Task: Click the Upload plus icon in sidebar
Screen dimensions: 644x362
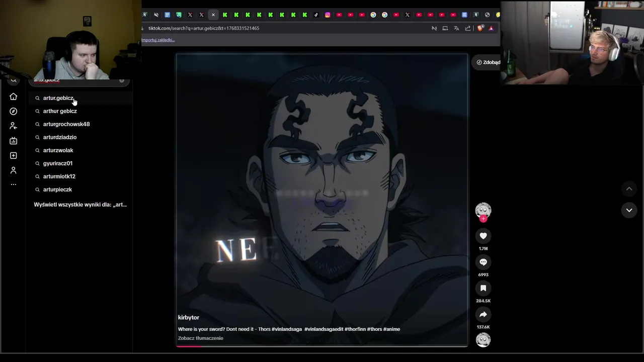Action: [14, 155]
